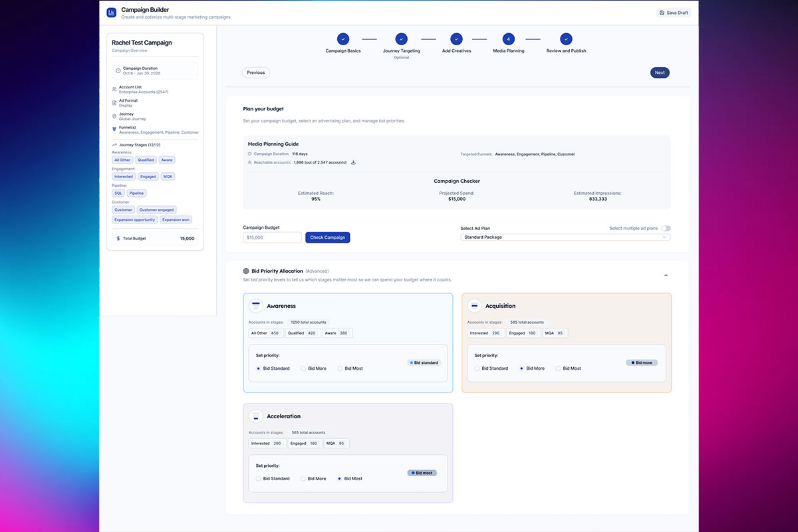The width and height of the screenshot is (798, 532).
Task: Collapse the Bid Priority Allocation section
Action: (x=666, y=275)
